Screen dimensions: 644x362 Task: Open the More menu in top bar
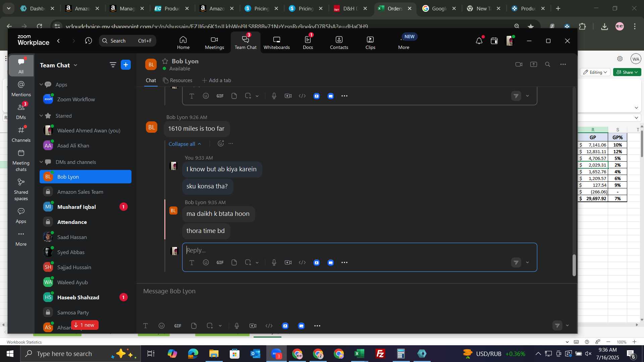pyautogui.click(x=404, y=43)
